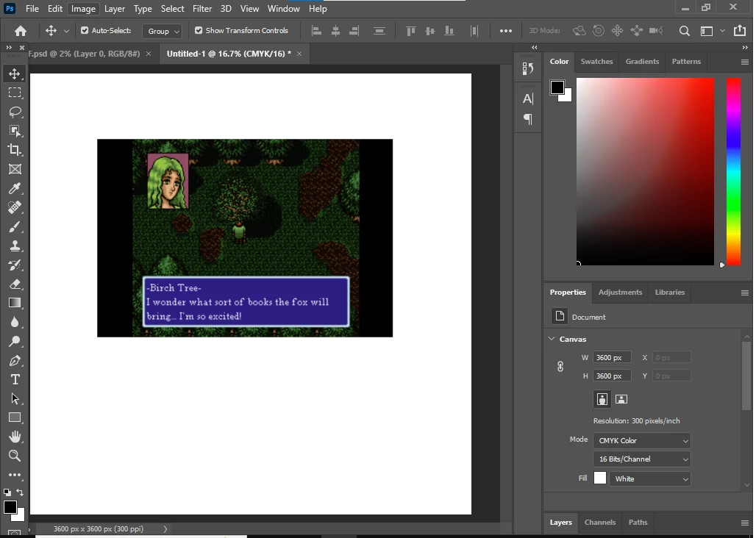Close the Untitled-1 document tab
The width and height of the screenshot is (756, 538).
299,54
